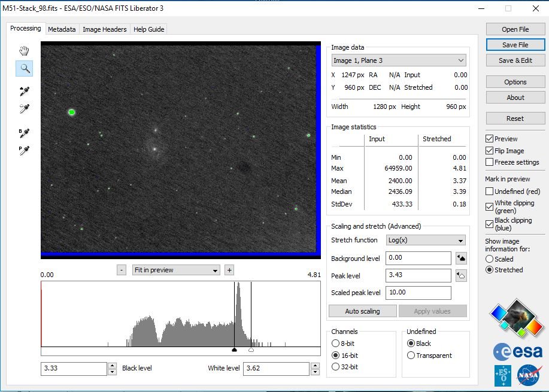Open the Fit in preview zoom dropdown

[176, 270]
